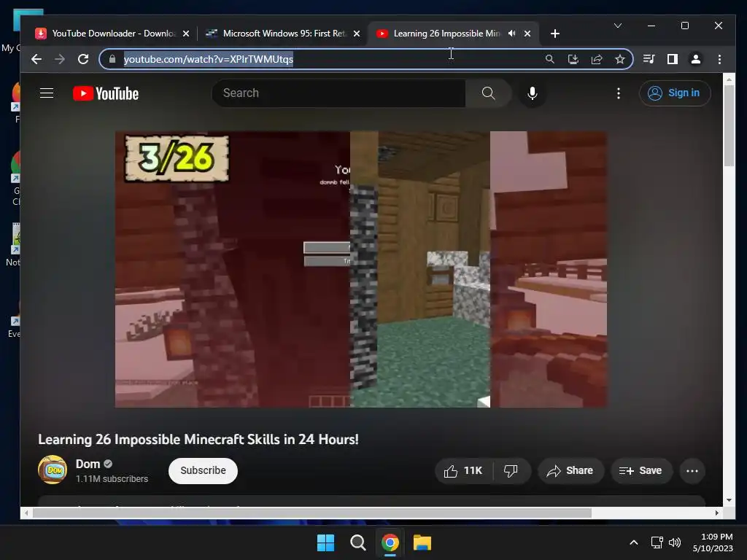
Task: Click scroll-down arrow on vertical scrollbar
Action: [729, 500]
